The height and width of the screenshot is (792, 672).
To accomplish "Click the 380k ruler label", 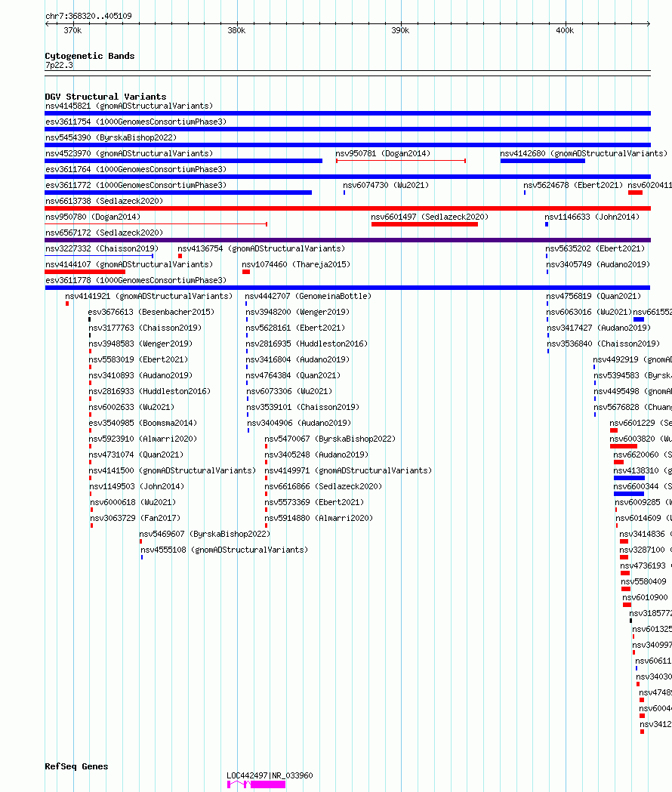I will click(236, 31).
